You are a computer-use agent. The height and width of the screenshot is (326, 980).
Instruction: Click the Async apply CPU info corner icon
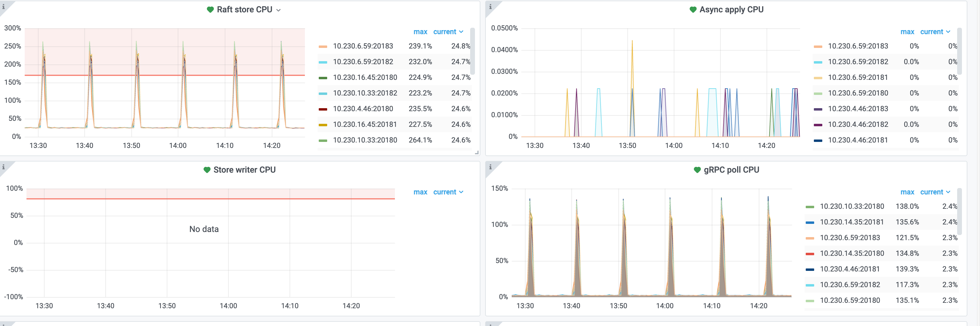490,6
